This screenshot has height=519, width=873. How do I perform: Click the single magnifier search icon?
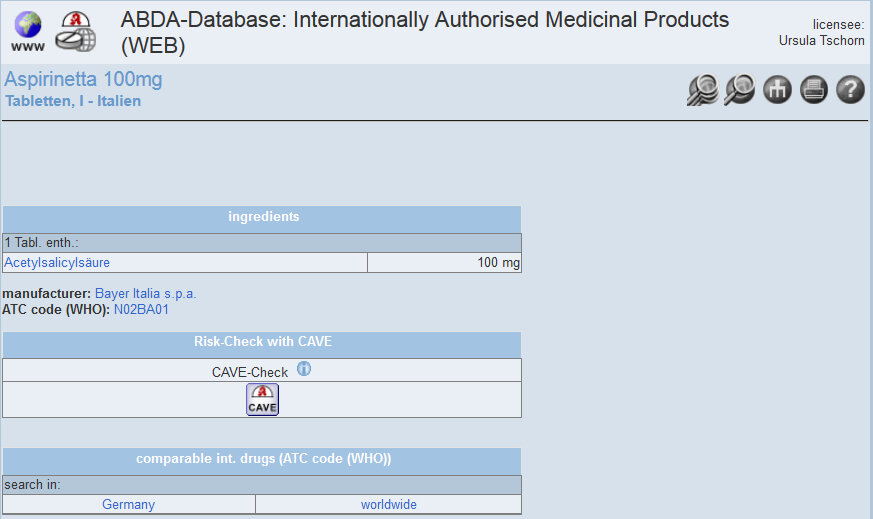click(x=739, y=90)
